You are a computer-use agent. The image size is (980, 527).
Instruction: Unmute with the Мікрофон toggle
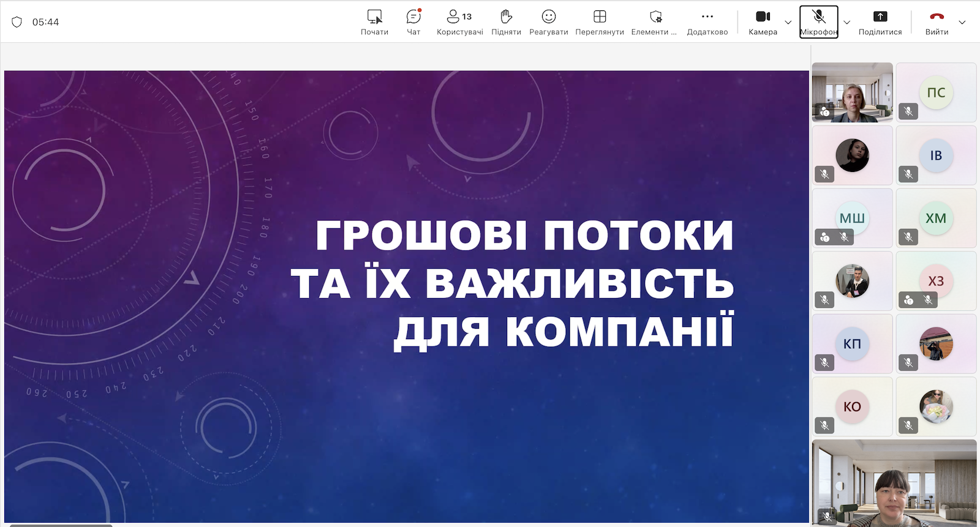[x=818, y=22]
